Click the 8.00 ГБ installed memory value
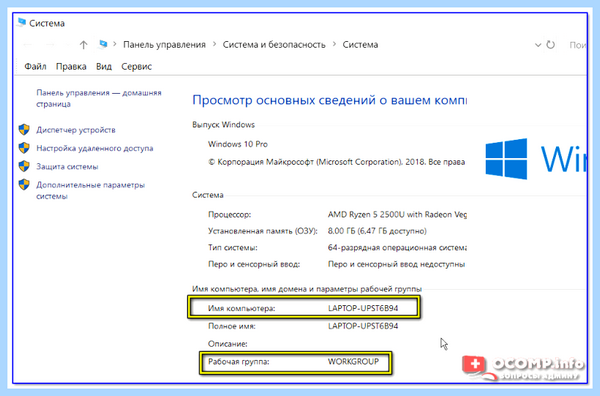Viewport: 600px width, 396px height. click(x=377, y=231)
